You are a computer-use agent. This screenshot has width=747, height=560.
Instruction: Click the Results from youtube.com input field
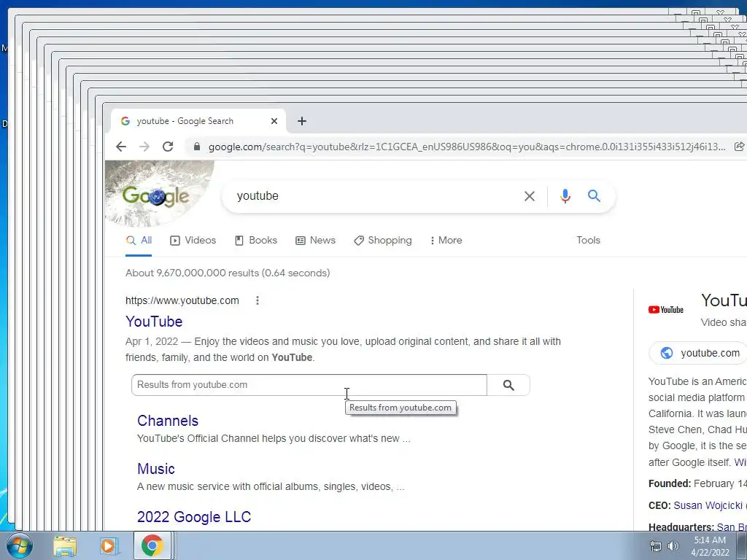(x=309, y=385)
